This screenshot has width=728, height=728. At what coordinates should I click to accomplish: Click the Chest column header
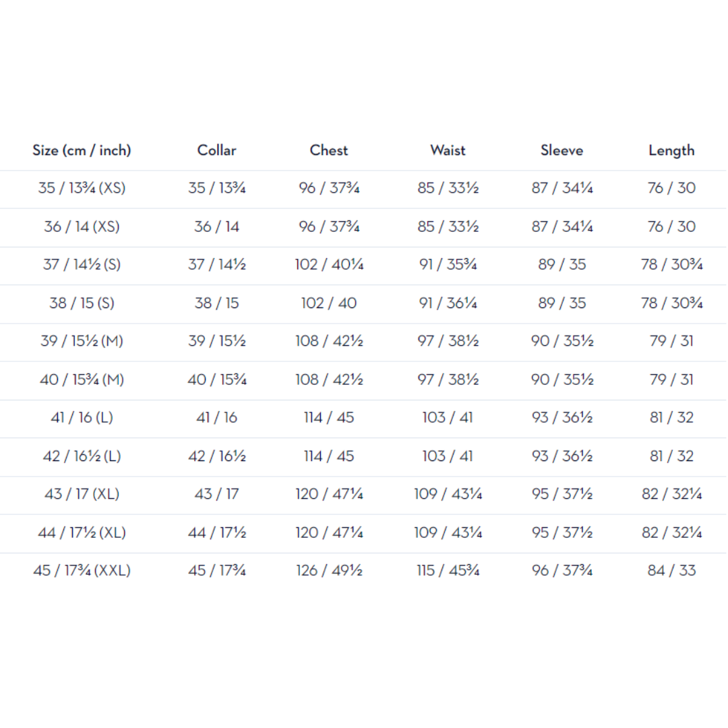pyautogui.click(x=329, y=150)
